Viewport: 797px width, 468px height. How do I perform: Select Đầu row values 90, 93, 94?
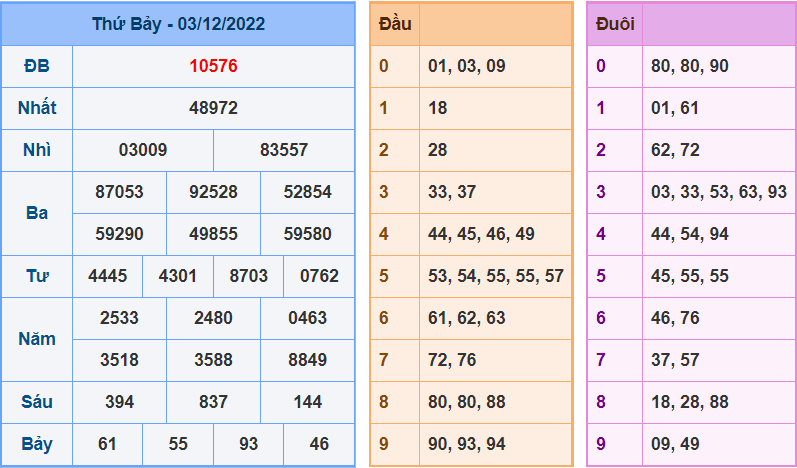click(467, 444)
